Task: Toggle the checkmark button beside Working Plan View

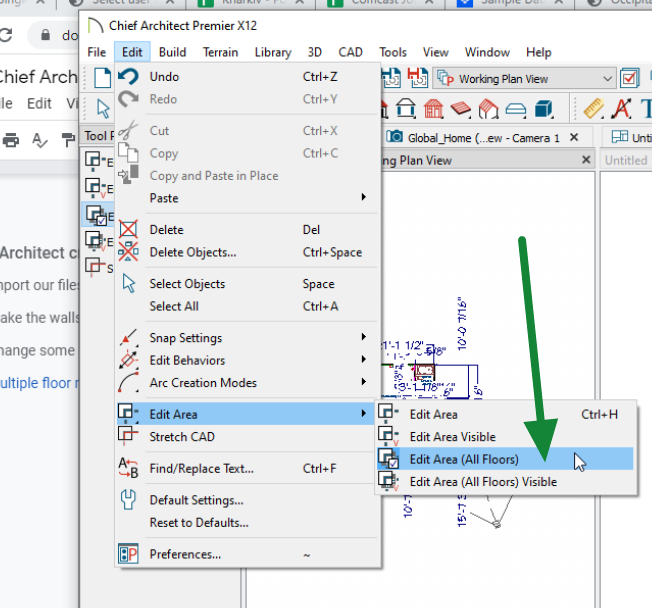Action: click(x=630, y=78)
